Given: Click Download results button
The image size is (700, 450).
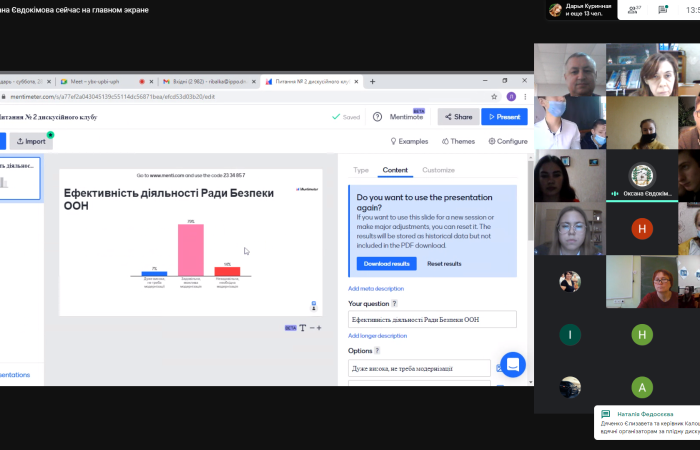Looking at the screenshot, I should point(386,263).
